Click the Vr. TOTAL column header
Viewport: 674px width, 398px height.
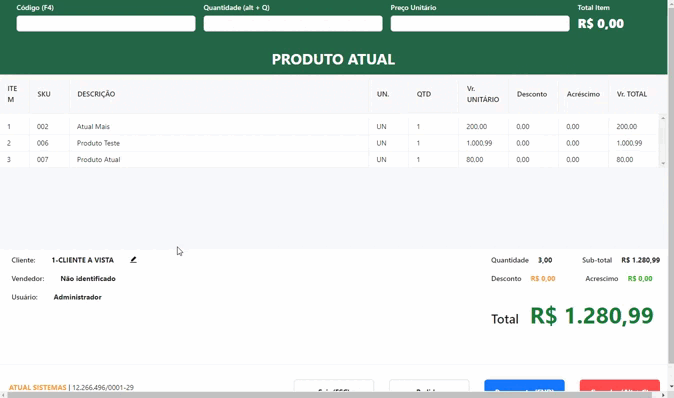point(631,94)
